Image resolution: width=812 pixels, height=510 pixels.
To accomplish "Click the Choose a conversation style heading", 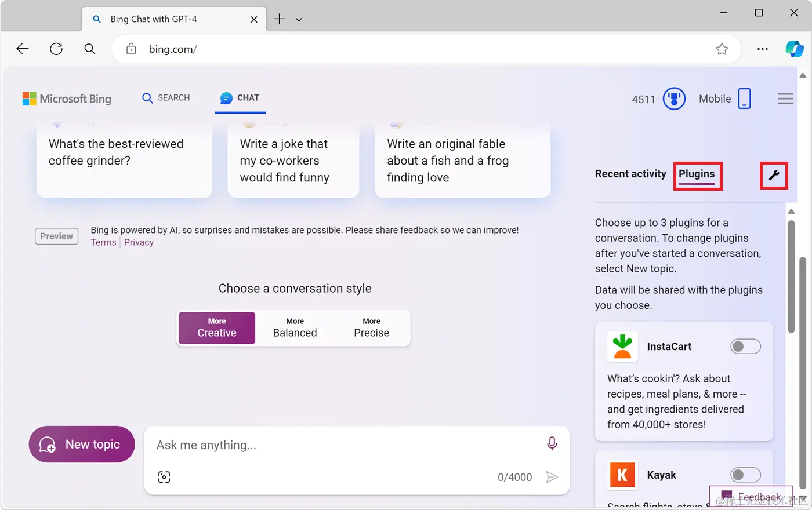I will [295, 288].
